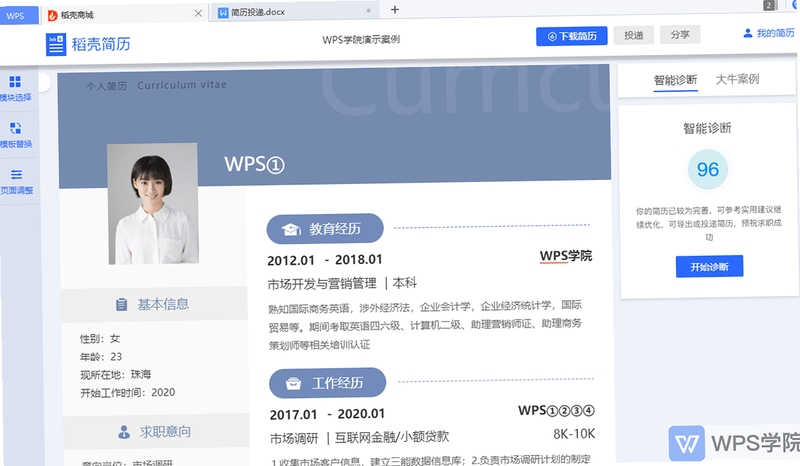Click the 性别：女 info line

pos(100,338)
